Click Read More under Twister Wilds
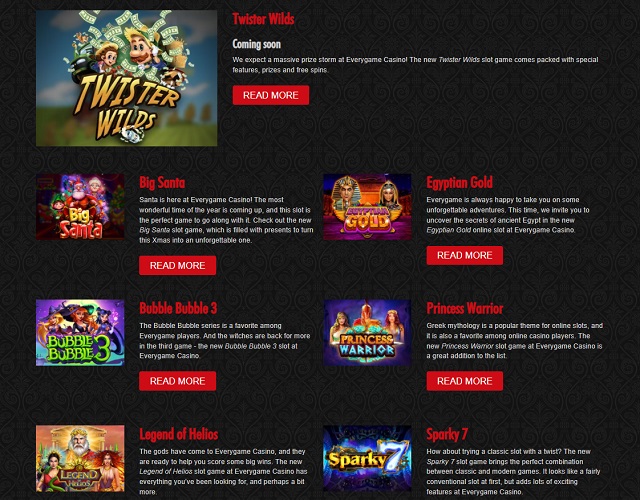Screen dimensions: 640x500 click(x=271, y=95)
